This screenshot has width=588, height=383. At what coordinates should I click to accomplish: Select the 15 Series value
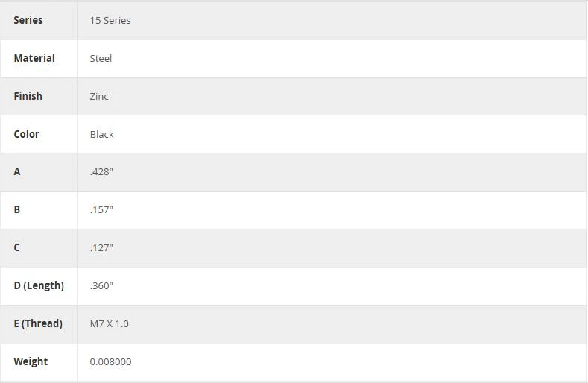click(x=110, y=21)
